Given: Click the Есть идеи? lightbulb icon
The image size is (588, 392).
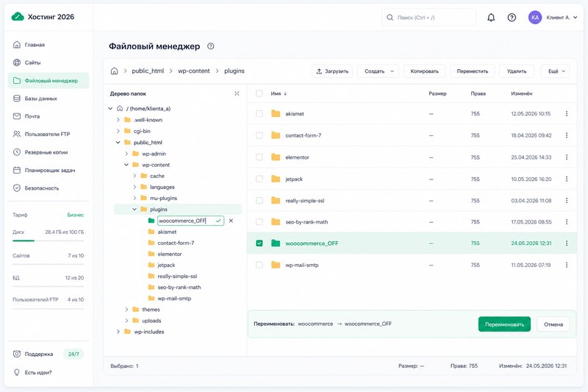Looking at the screenshot, I should [17, 372].
